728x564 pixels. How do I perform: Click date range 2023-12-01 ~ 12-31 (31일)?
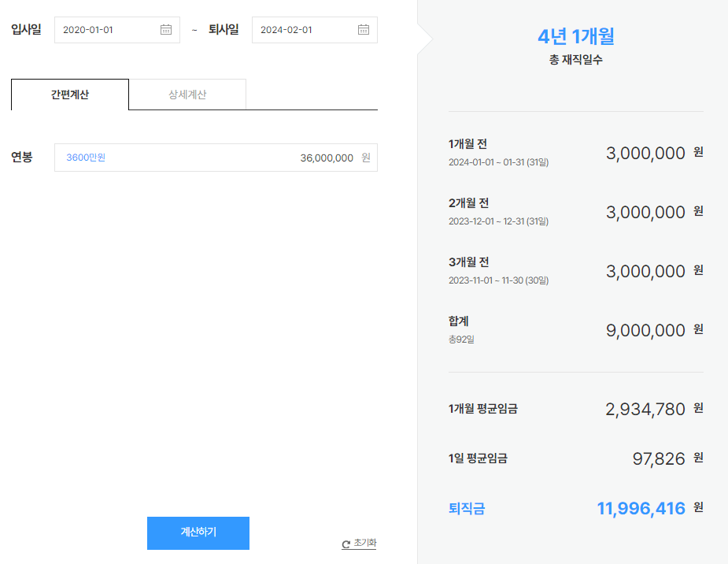[499, 221]
